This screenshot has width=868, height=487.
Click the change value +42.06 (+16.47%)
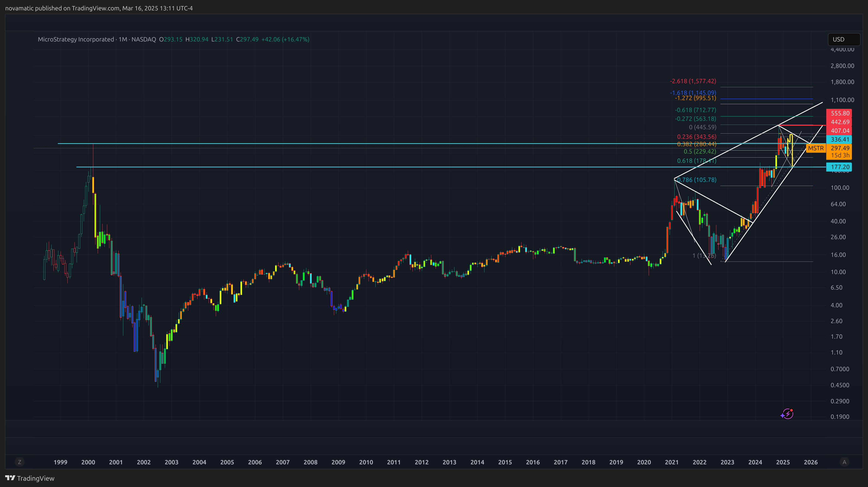(x=285, y=40)
